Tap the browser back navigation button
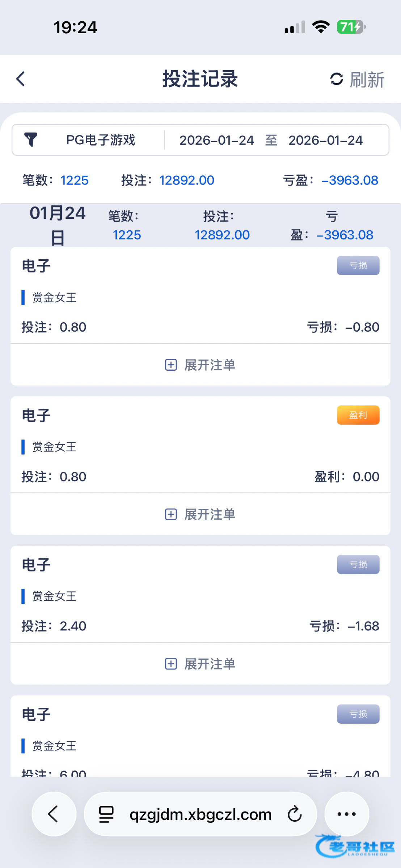Screen dimensions: 401x868 54,814
